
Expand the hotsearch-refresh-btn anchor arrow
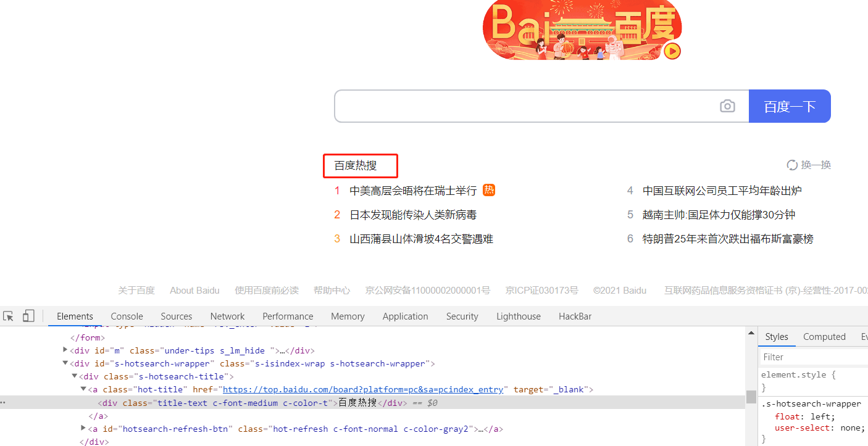[x=84, y=428]
